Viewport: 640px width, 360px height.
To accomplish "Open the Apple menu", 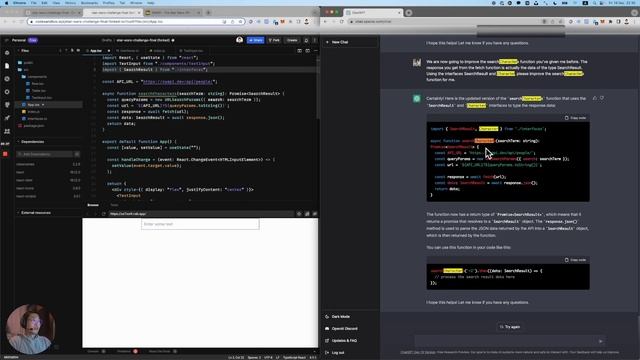I will 6,3.
